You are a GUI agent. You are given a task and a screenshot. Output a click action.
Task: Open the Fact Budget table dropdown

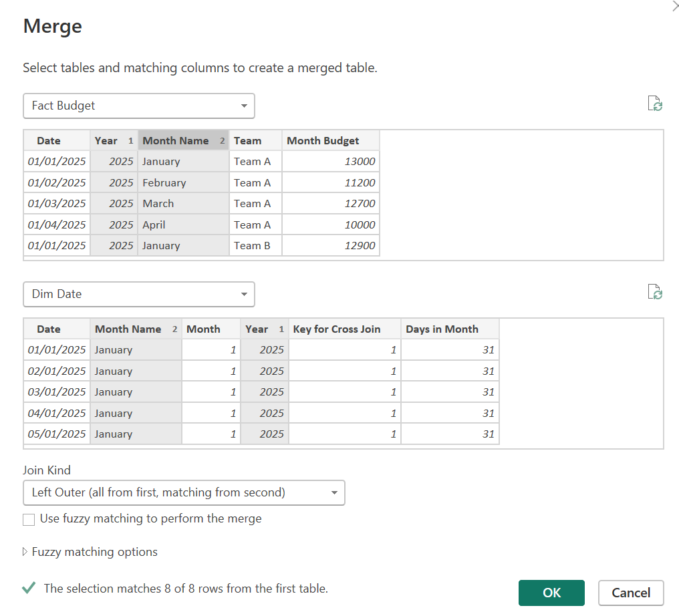[x=138, y=106]
